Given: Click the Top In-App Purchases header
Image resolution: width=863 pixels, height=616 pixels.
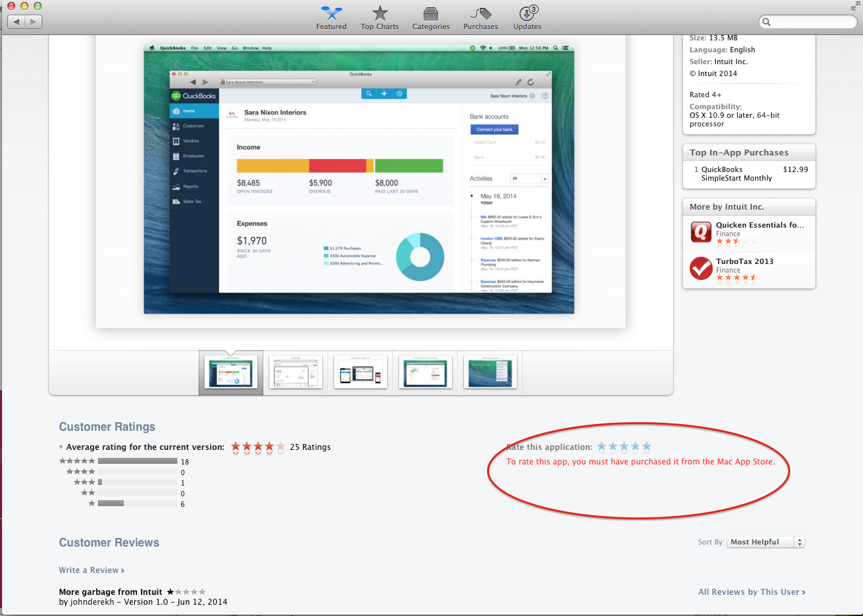Looking at the screenshot, I should tap(739, 153).
